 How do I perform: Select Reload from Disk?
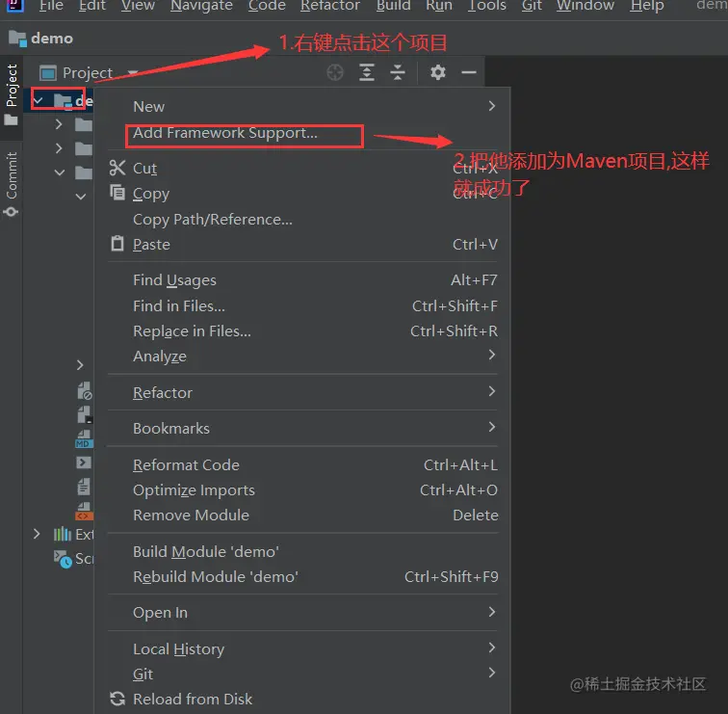click(x=302, y=699)
